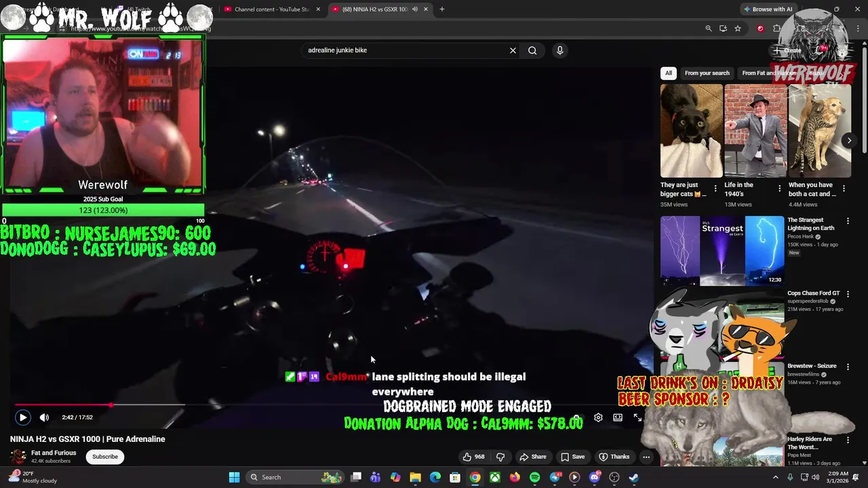This screenshot has height=488, width=868.
Task: Open video settings gear in the player
Action: coord(598,418)
